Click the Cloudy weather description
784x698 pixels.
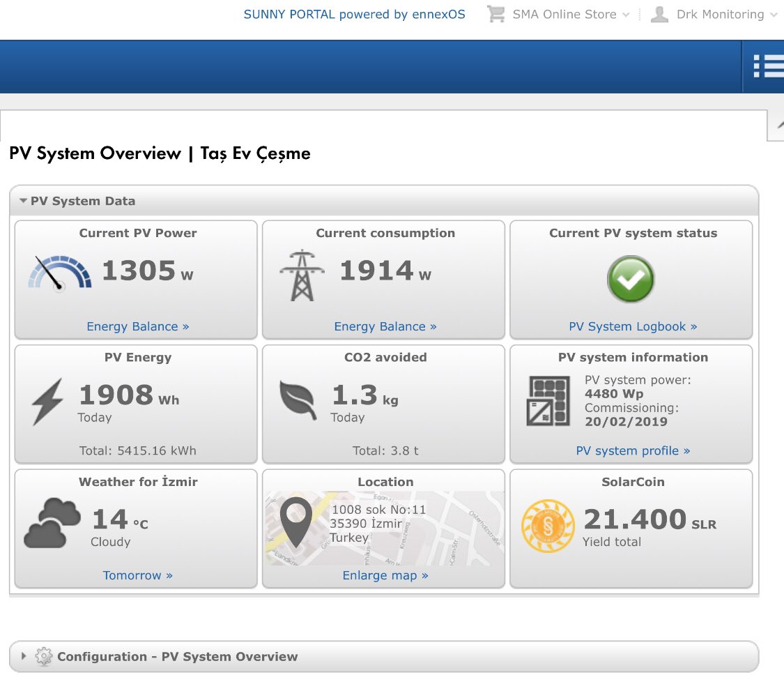pos(111,542)
